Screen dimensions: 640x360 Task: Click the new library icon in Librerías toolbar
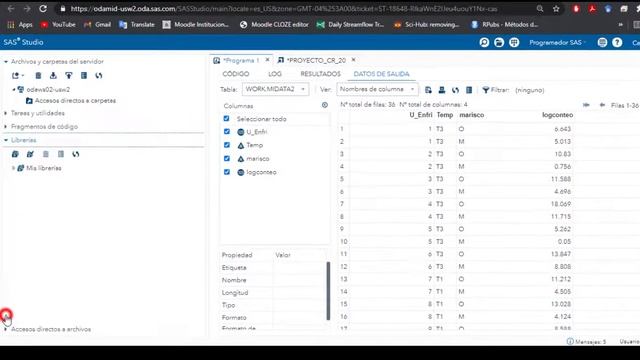(x=15, y=154)
